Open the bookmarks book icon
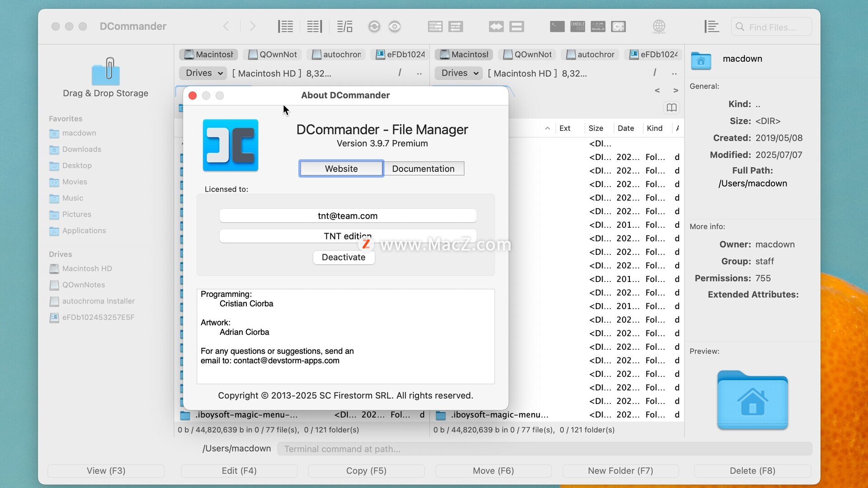The image size is (868, 488). [x=671, y=108]
